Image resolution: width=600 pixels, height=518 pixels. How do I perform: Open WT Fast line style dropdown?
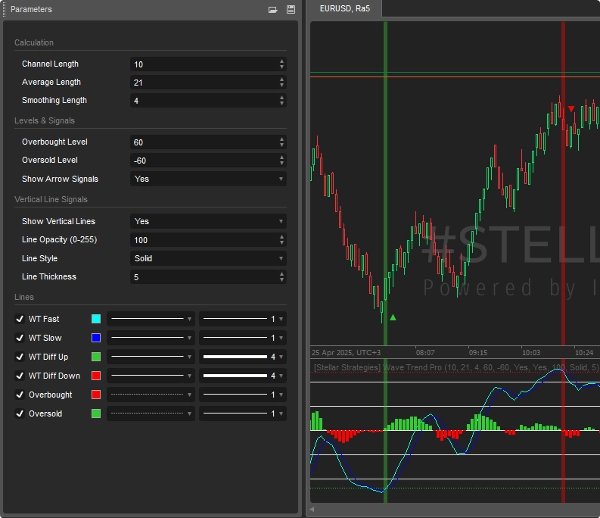(151, 319)
